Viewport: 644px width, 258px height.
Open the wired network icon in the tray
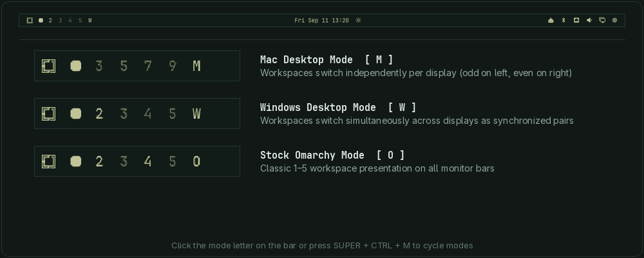point(576,20)
